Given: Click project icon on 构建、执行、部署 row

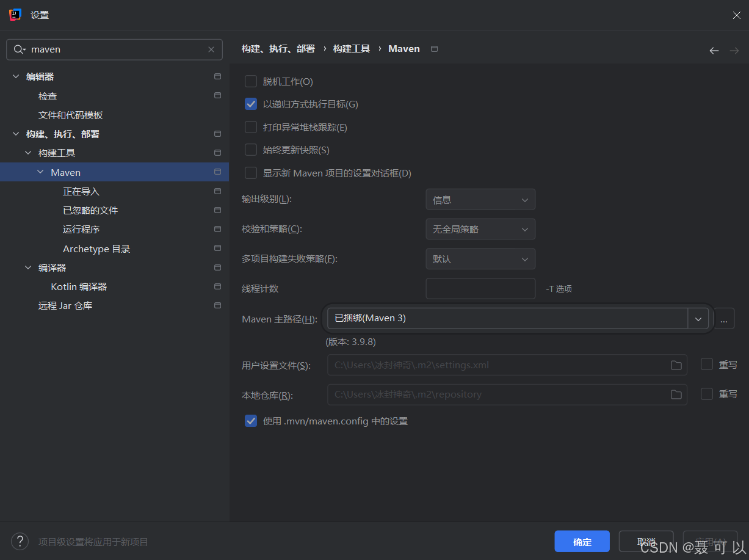Looking at the screenshot, I should coord(217,134).
